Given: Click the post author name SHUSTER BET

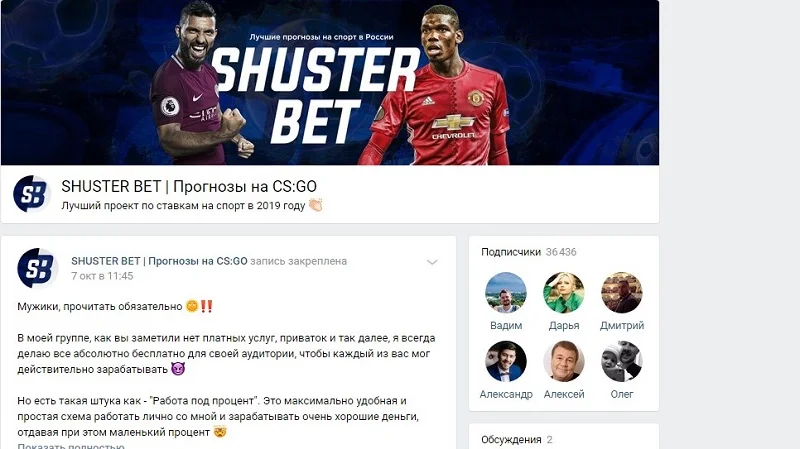Looking at the screenshot, I should point(159,261).
